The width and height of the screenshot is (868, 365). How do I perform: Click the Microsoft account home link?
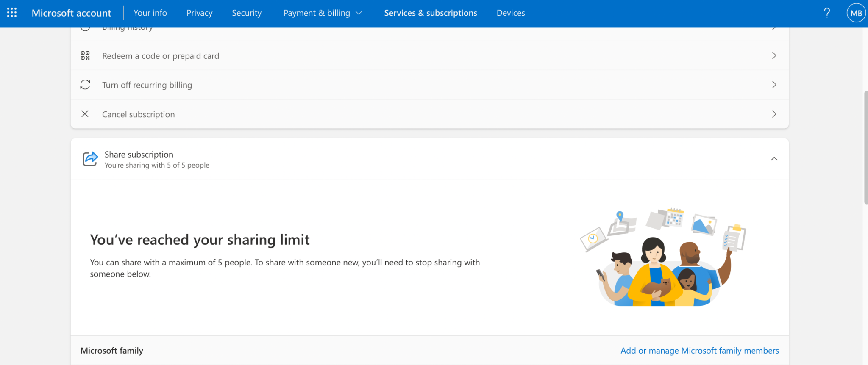click(x=71, y=13)
